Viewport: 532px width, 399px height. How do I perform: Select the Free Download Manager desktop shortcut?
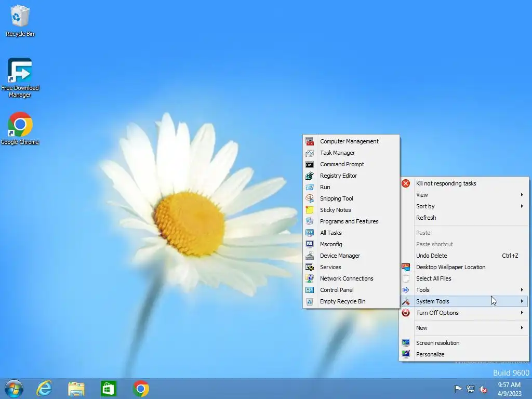point(20,78)
